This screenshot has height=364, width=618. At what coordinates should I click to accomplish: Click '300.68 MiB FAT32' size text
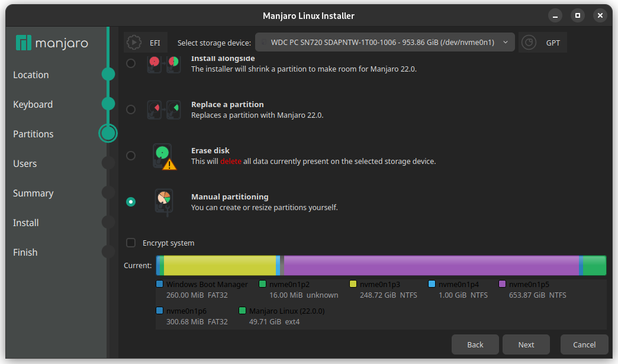pos(197,322)
